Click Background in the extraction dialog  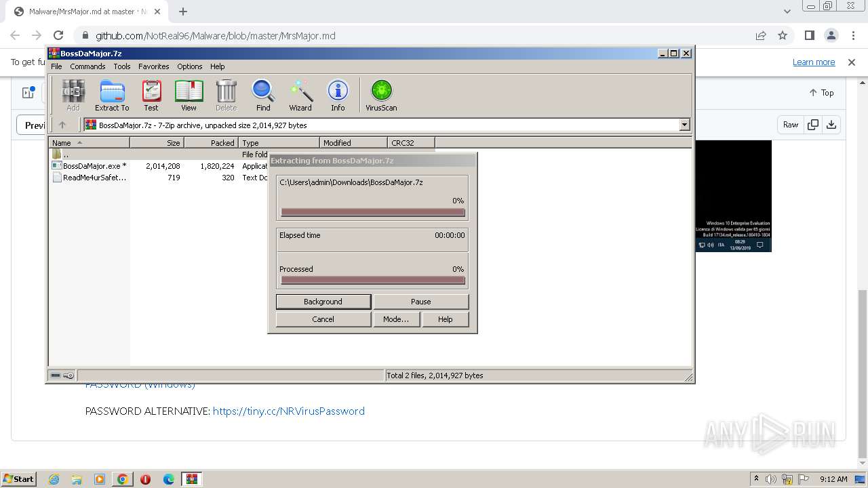323,302
